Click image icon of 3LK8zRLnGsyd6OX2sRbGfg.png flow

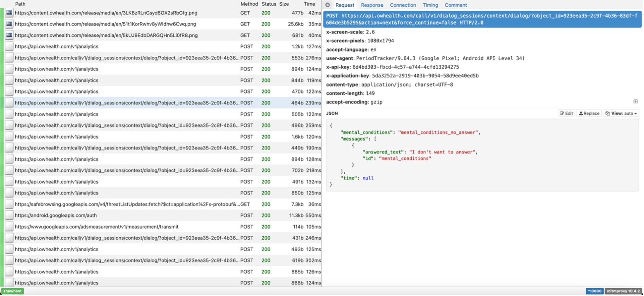pos(9,13)
